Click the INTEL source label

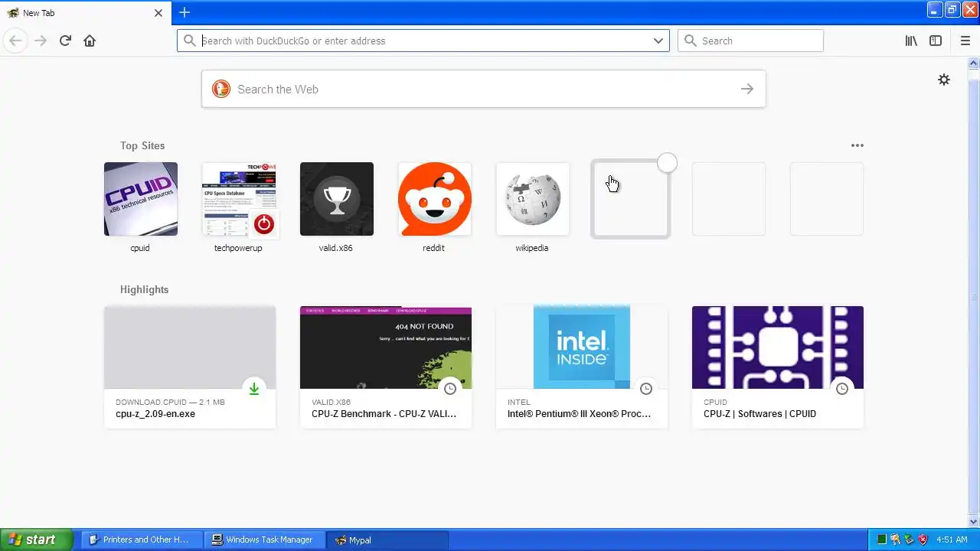pyautogui.click(x=519, y=402)
